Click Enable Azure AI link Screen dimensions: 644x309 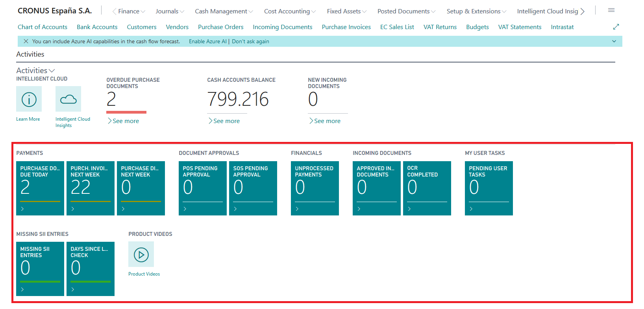208,41
